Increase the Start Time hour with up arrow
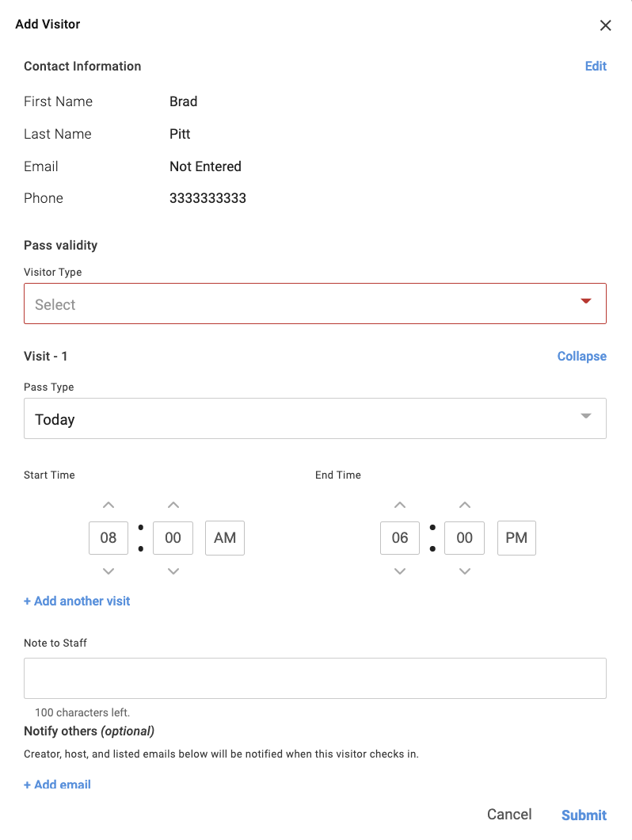The image size is (632, 840). click(109, 505)
